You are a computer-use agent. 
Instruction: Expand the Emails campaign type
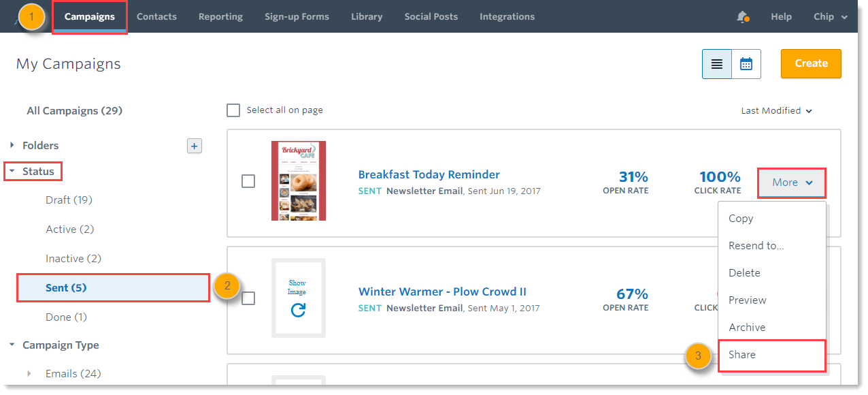point(29,374)
